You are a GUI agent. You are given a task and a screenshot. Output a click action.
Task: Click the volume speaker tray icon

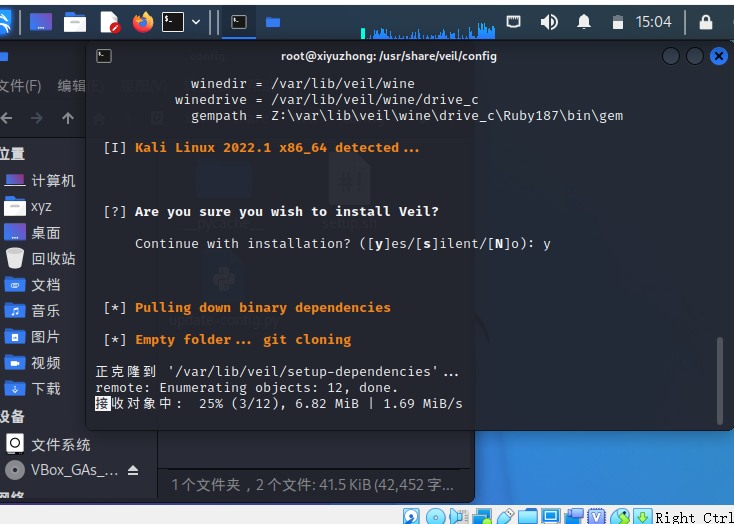[549, 22]
